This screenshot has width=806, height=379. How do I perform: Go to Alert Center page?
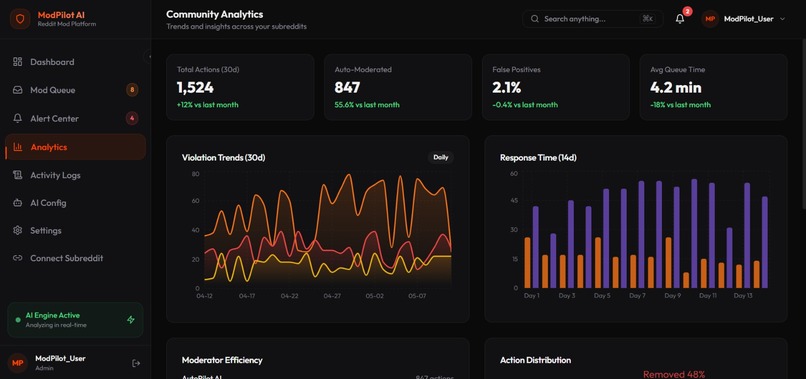click(76, 118)
